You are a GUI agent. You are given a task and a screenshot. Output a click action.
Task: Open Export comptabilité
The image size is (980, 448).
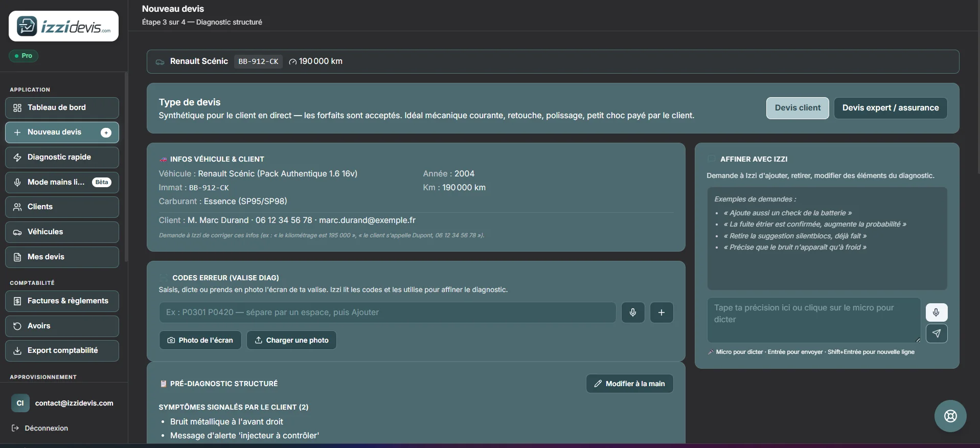pos(62,351)
